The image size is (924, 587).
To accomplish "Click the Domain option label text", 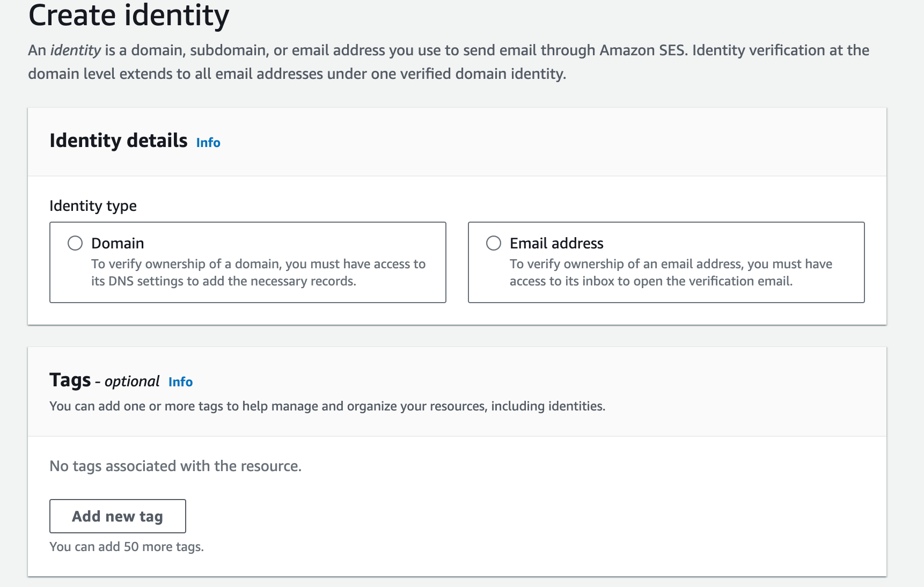I will [x=118, y=243].
